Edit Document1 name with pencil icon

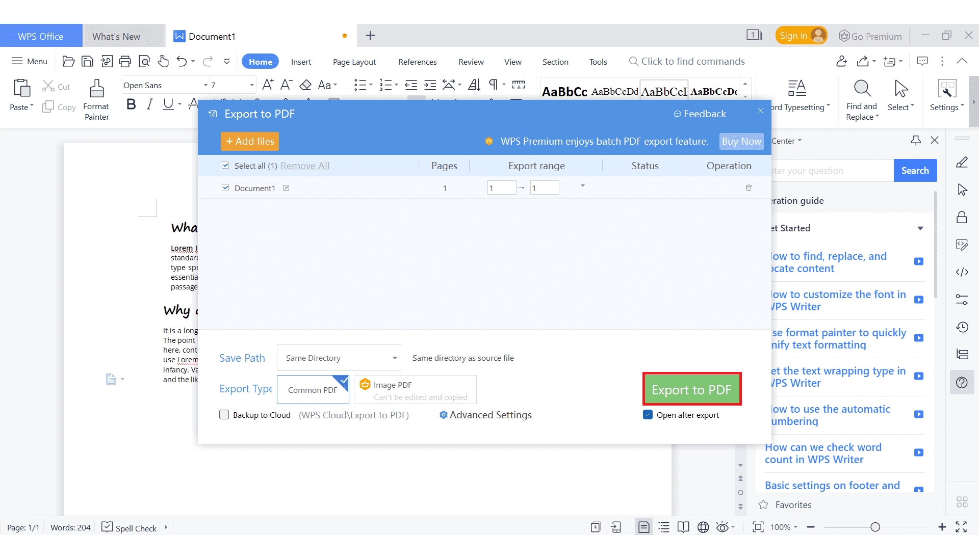pos(286,188)
